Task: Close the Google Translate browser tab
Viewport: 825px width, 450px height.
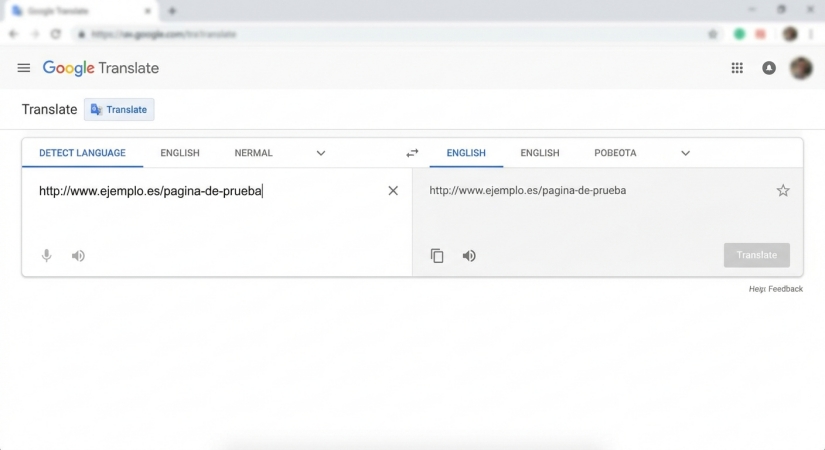Action: [148, 11]
